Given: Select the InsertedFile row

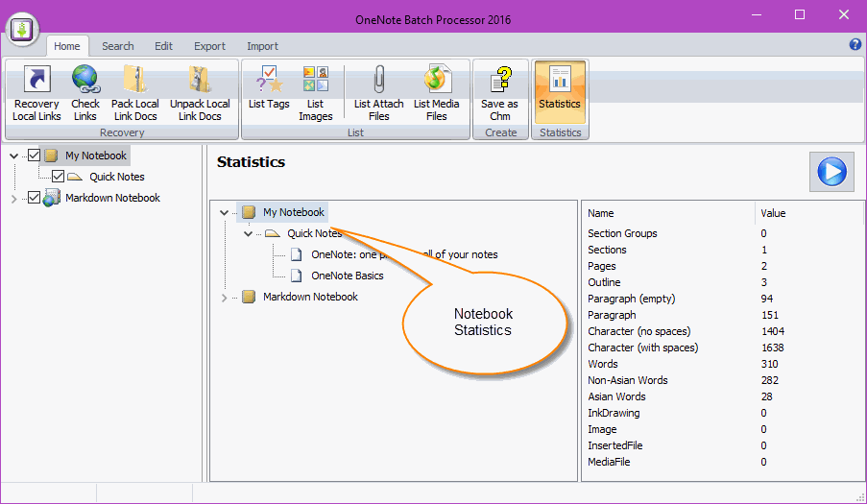Looking at the screenshot, I should (x=722, y=445).
